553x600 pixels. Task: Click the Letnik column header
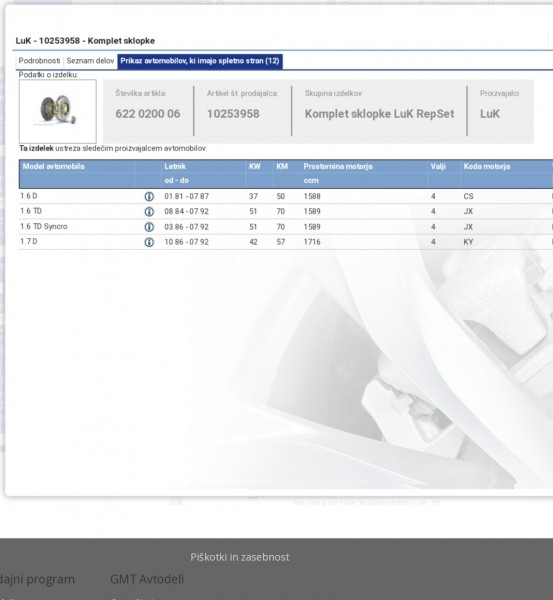click(175, 166)
